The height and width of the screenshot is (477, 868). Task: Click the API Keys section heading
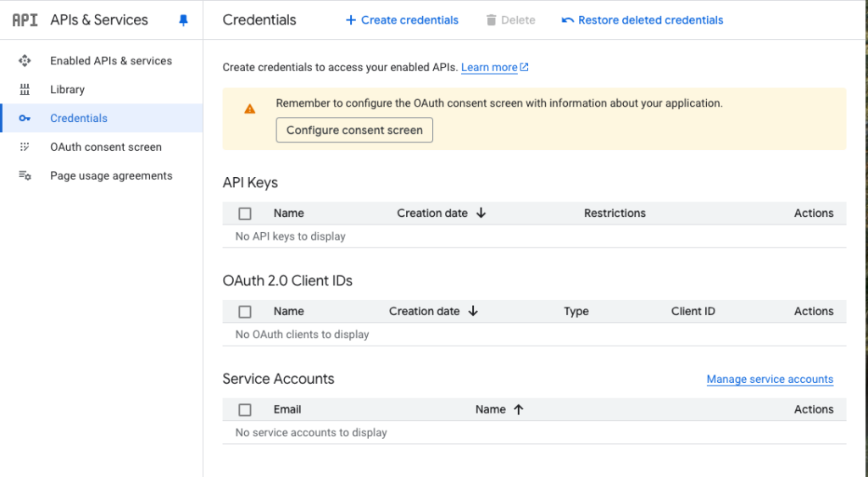tap(250, 183)
